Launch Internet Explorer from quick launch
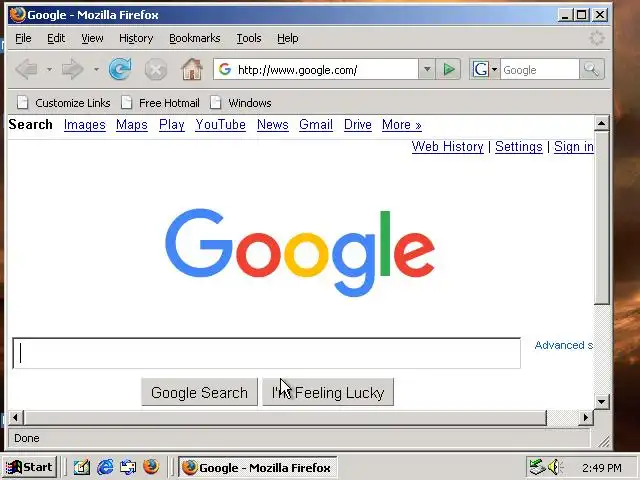640x480 pixels. (x=105, y=467)
